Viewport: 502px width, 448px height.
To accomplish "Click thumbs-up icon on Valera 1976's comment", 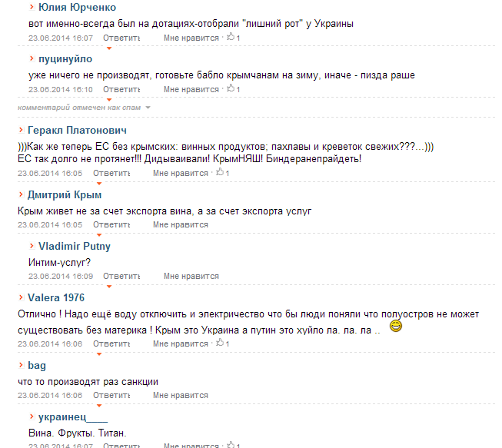I will pos(220,343).
